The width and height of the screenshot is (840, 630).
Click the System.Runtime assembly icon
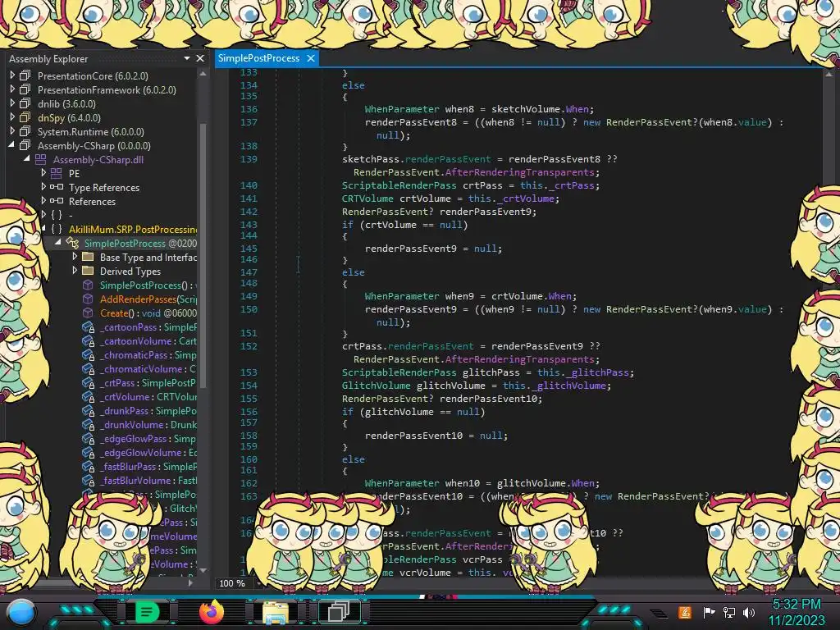(x=25, y=131)
